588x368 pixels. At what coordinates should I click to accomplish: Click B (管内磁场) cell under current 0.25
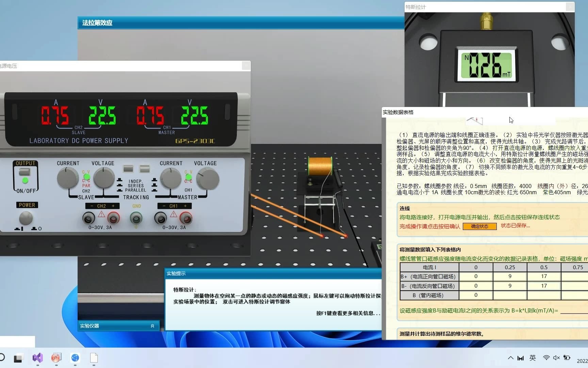(510, 295)
